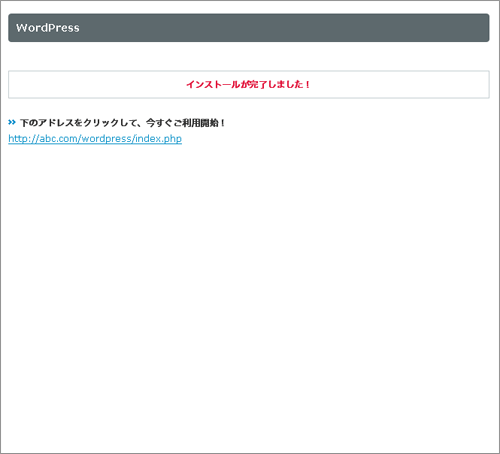Viewport: 500px width, 454px height.
Task: Click inside the bordered completion message box
Action: (249, 84)
